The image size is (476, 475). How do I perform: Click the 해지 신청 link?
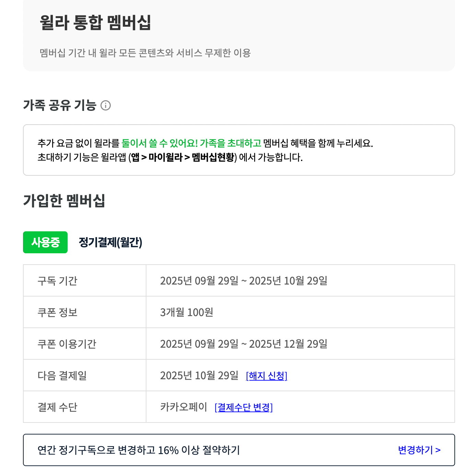click(x=267, y=376)
